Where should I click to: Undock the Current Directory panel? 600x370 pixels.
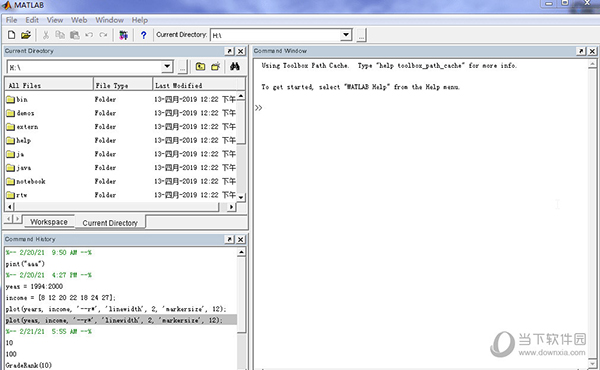pos(229,51)
